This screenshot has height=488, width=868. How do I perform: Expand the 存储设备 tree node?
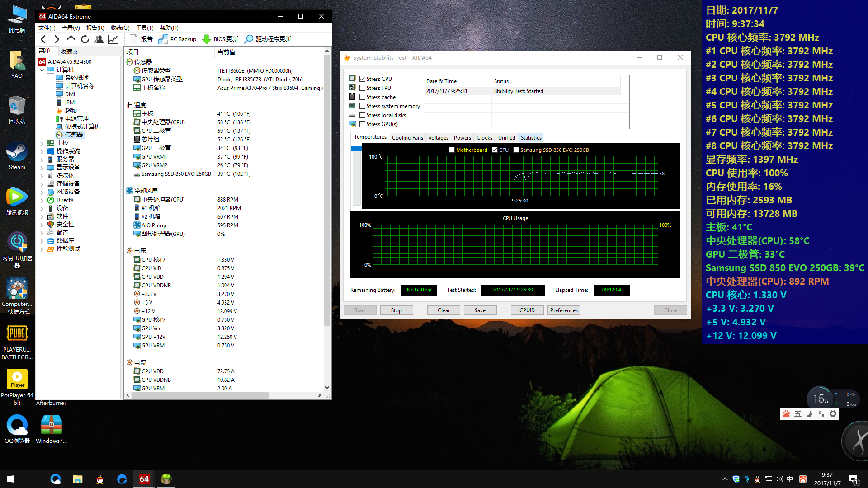click(x=42, y=184)
